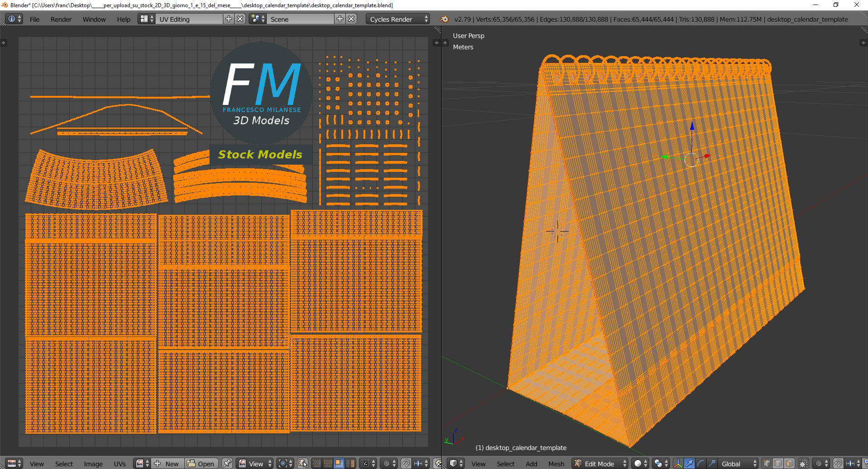Delete the current Scene
This screenshot has height=469, width=868.
[x=351, y=19]
